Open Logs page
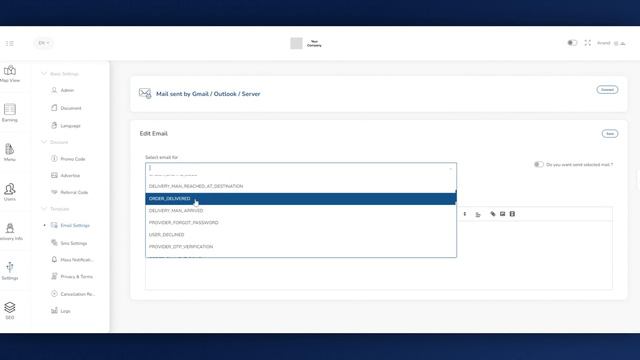Viewport: 640px width, 360px height. [x=61, y=311]
